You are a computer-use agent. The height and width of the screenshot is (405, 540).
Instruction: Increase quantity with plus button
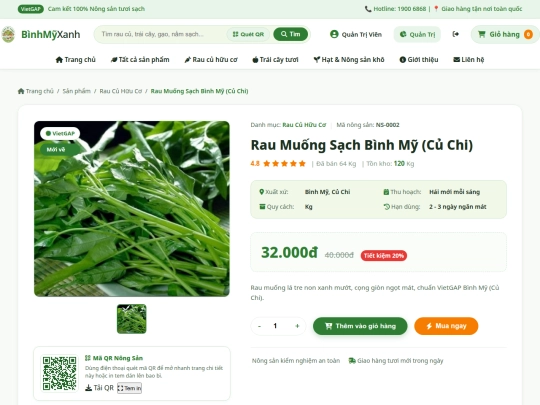coord(297,326)
